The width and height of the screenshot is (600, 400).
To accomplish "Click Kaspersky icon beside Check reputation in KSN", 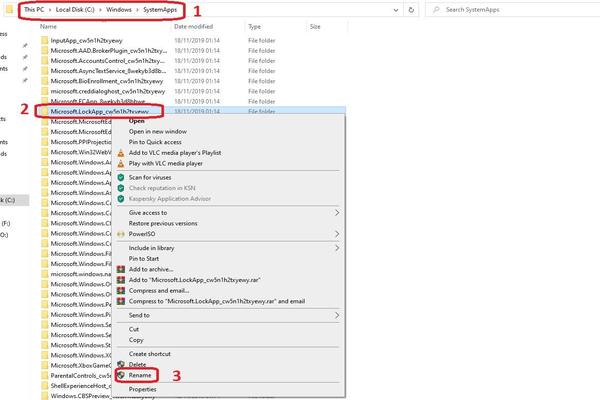I will pyautogui.click(x=121, y=188).
